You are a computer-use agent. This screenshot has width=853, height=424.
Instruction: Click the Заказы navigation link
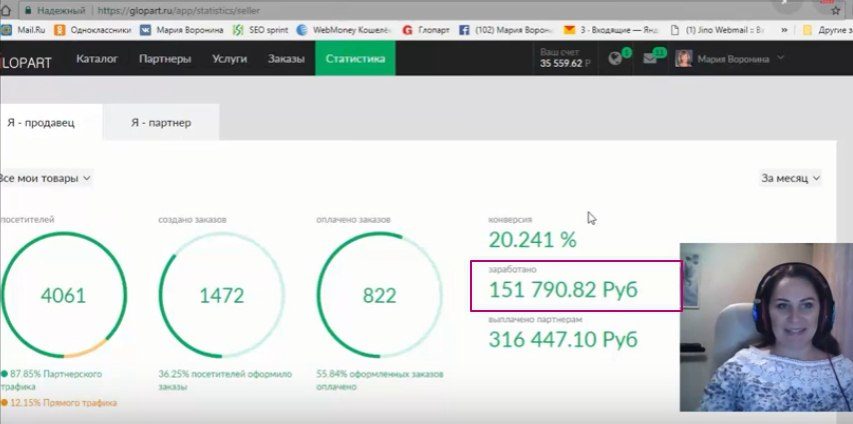tap(286, 59)
